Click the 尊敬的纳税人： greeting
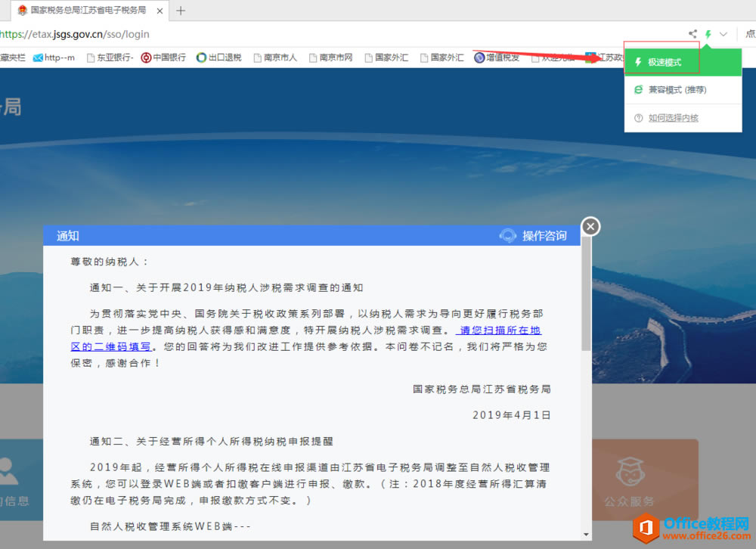The image size is (756, 549). (x=110, y=262)
